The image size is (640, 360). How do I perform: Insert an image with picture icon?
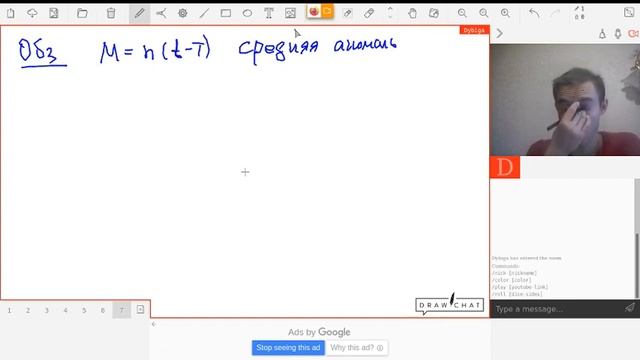point(290,13)
